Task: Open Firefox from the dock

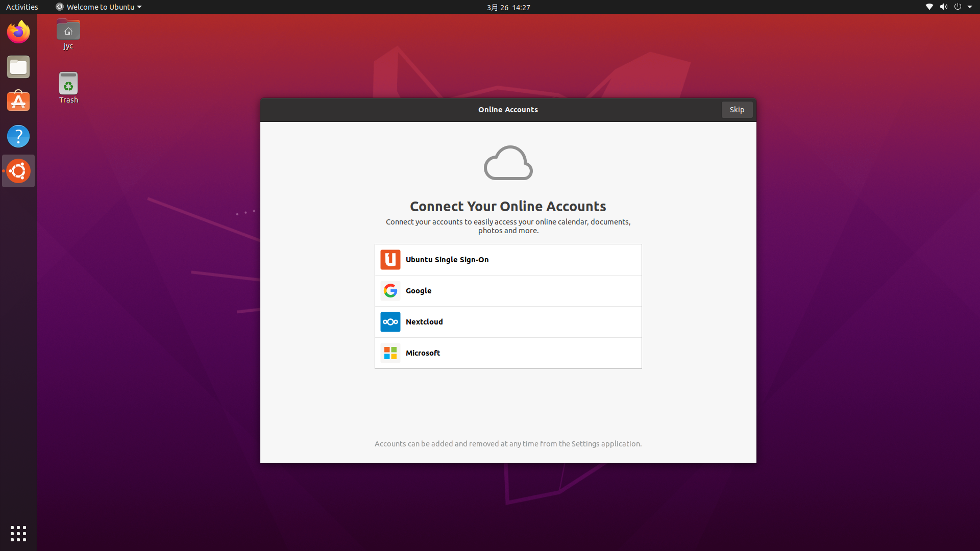Action: (18, 32)
